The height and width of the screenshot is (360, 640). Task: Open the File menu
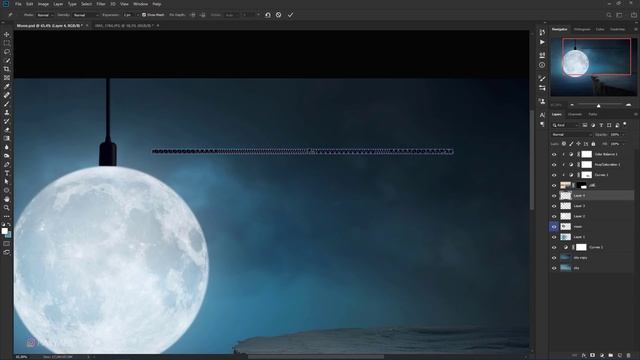tap(18, 4)
